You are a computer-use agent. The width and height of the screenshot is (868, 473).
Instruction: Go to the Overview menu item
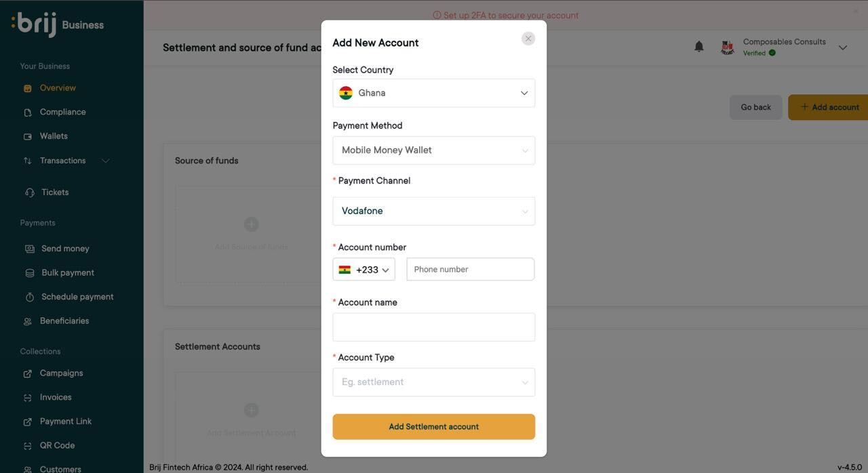[x=58, y=88]
